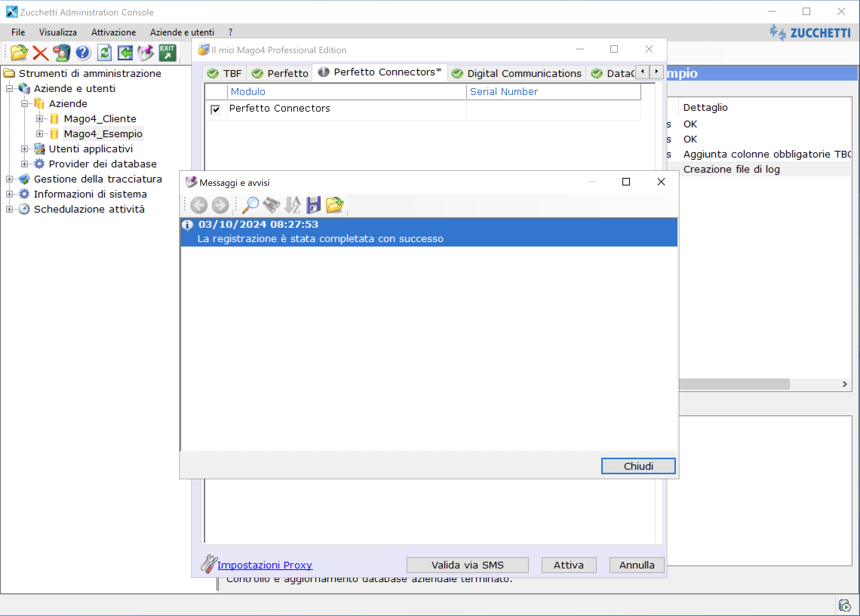Open the ? help menu
Viewport: 860px width, 616px height.
tap(230, 32)
